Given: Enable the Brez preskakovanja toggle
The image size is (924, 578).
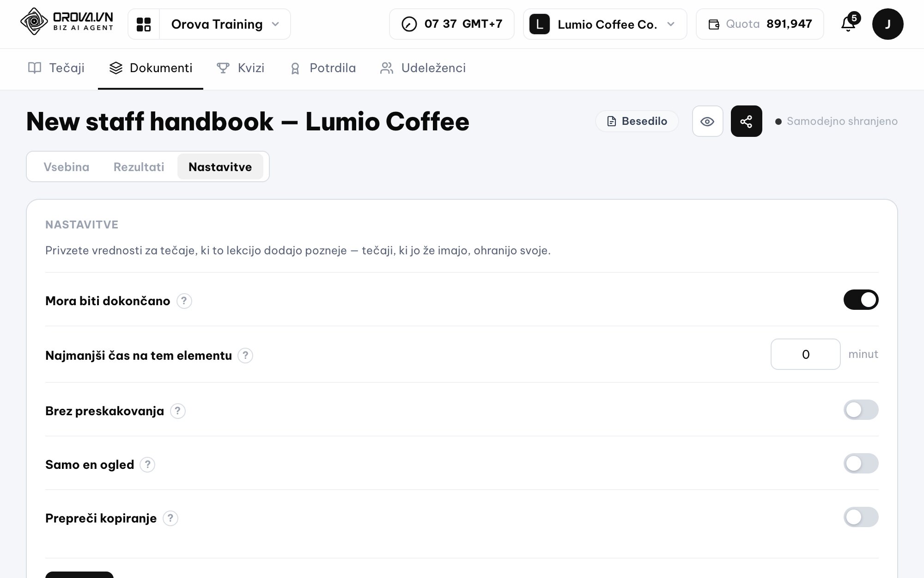Looking at the screenshot, I should (861, 410).
